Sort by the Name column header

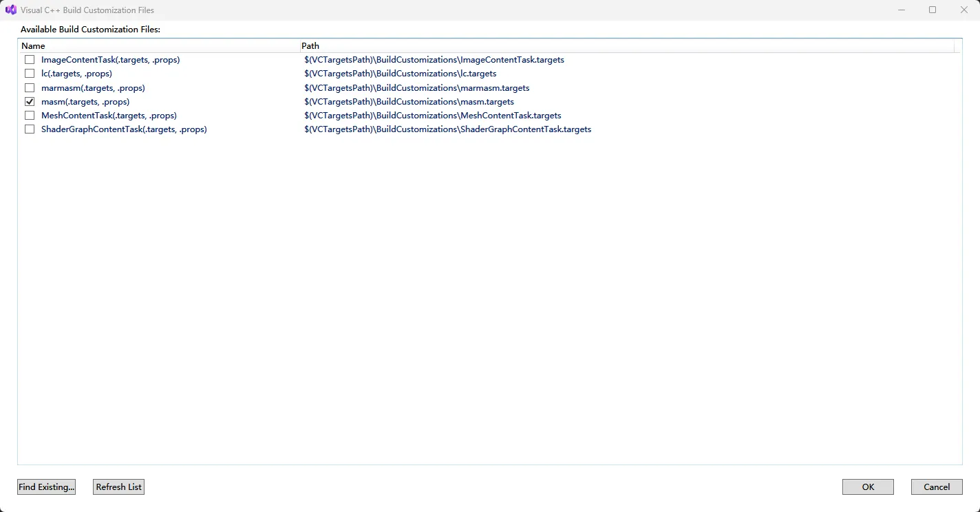pos(159,46)
